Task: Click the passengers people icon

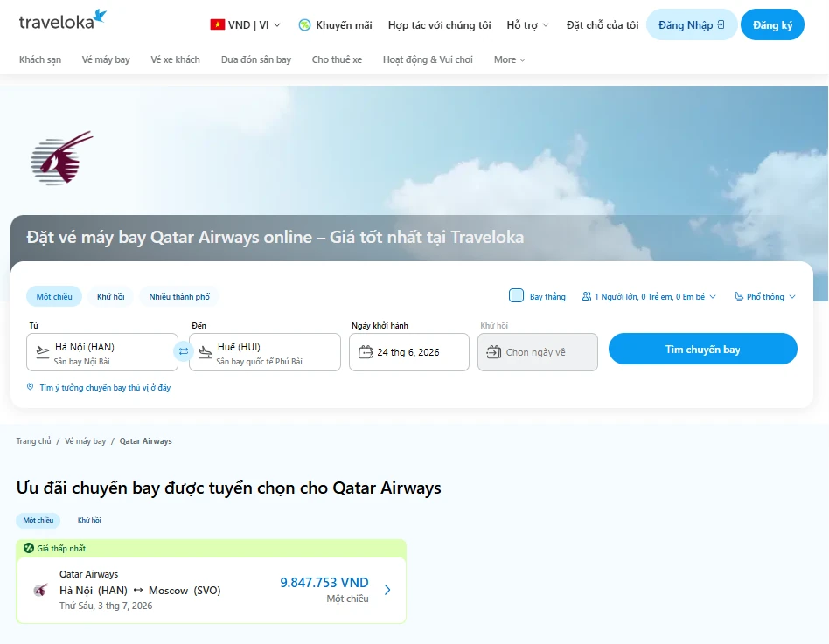Action: pyautogui.click(x=586, y=296)
